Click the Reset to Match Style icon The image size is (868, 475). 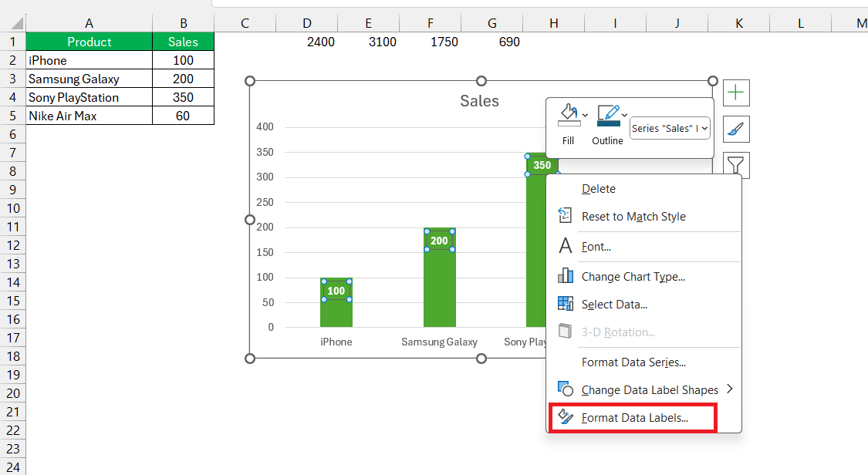[565, 215]
